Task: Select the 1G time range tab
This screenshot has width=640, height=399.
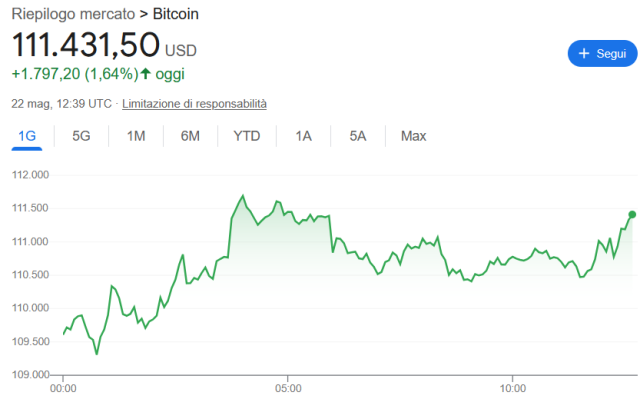Action: coord(27,136)
